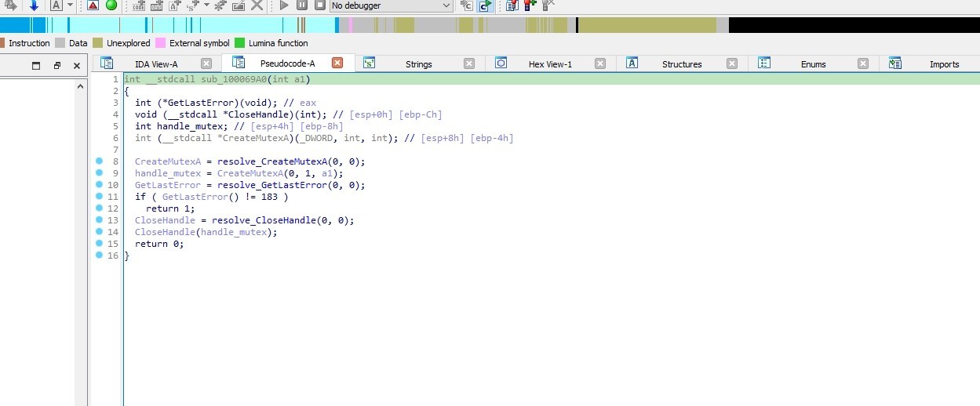Image resolution: width=980 pixels, height=406 pixels.
Task: Open the 's' string type dropdown arrow
Action: coord(206,5)
